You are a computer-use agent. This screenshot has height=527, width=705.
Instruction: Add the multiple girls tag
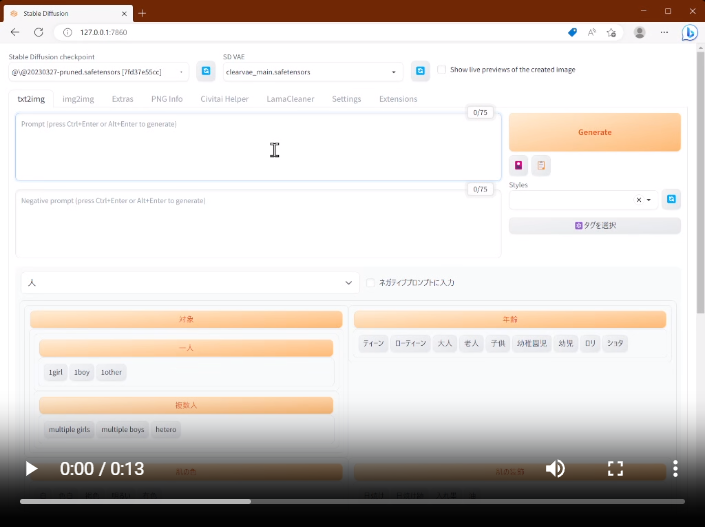(69, 429)
